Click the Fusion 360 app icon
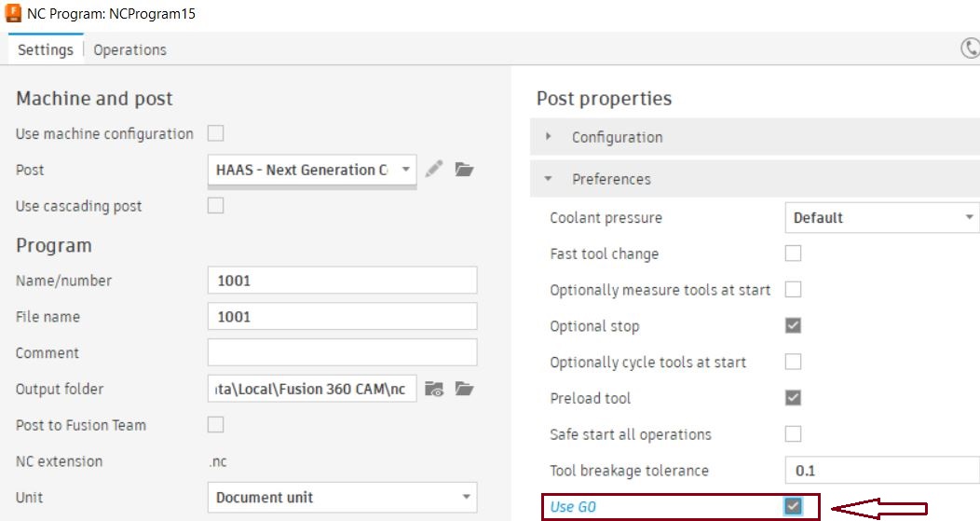 tap(14, 14)
